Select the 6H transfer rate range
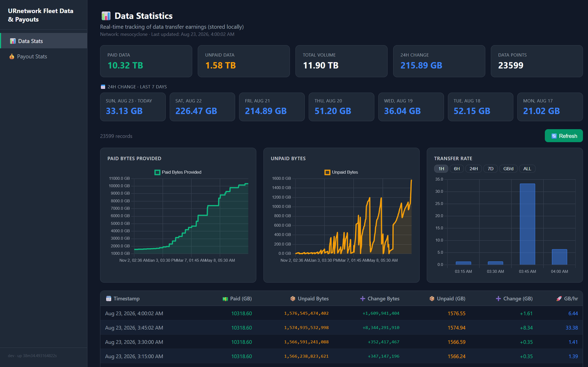Image resolution: width=588 pixels, height=367 pixels. pyautogui.click(x=457, y=169)
